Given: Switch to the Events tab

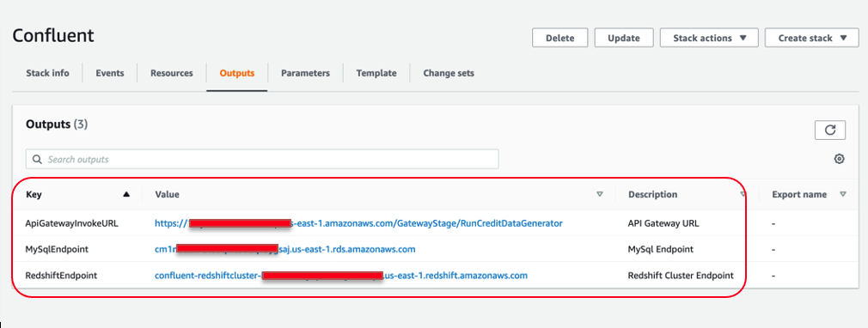Looking at the screenshot, I should pyautogui.click(x=110, y=73).
